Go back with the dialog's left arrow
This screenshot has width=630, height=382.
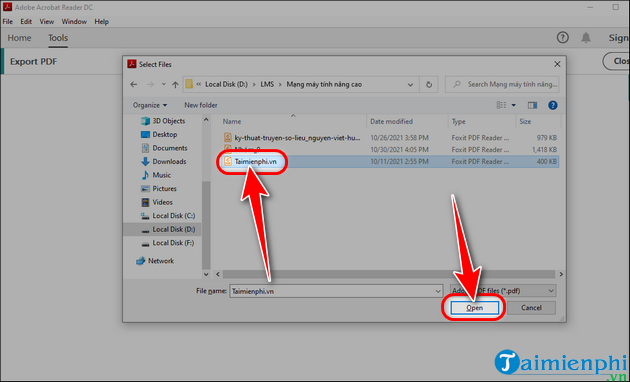tap(134, 84)
